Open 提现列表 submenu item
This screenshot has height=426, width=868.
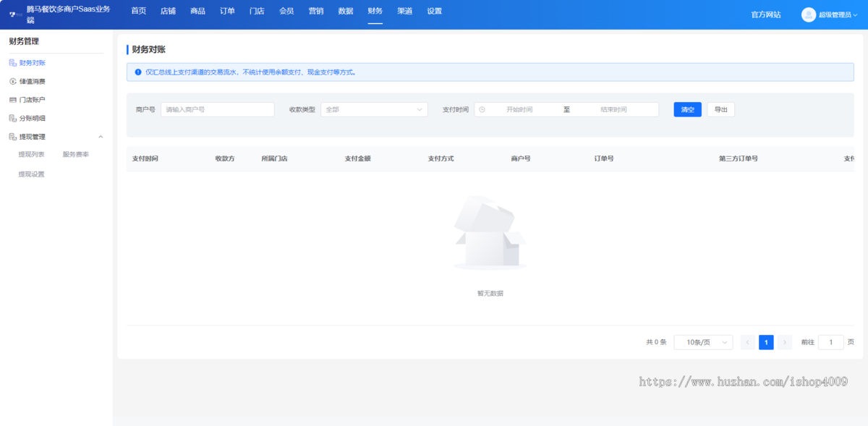point(31,154)
